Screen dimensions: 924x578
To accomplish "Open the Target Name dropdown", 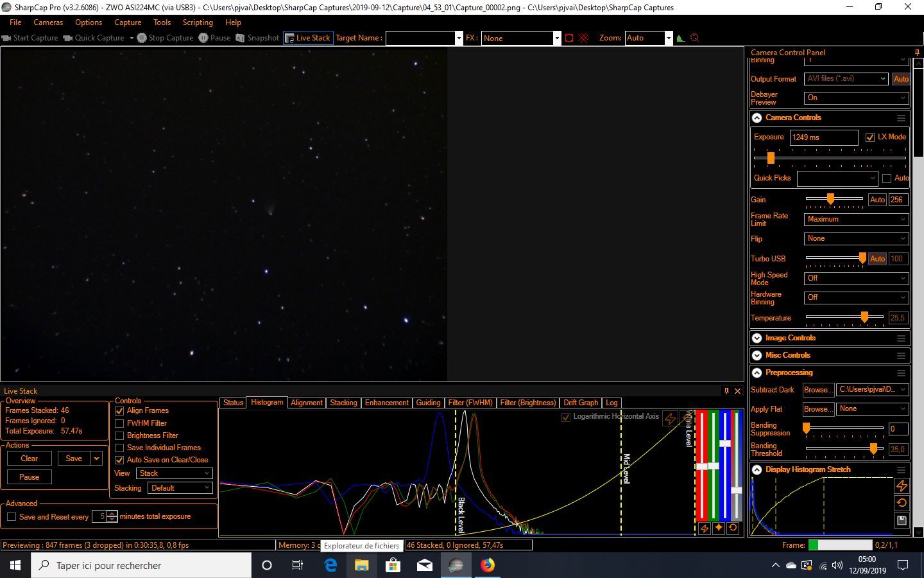I will point(458,38).
